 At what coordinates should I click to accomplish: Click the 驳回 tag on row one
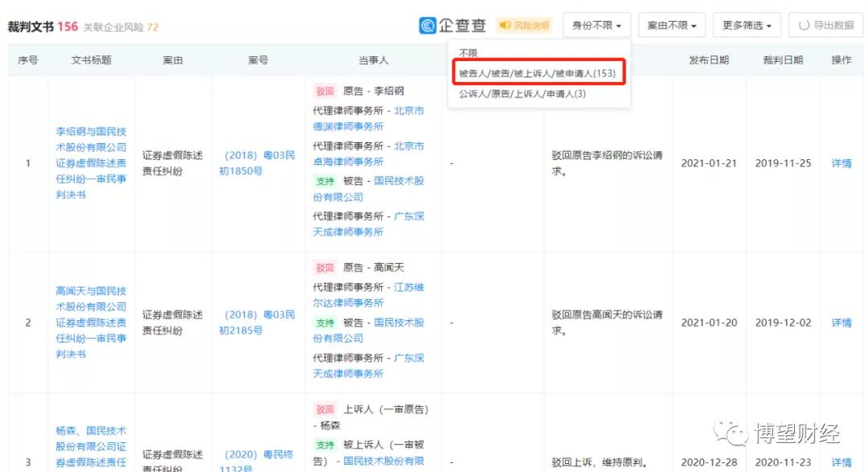(325, 91)
